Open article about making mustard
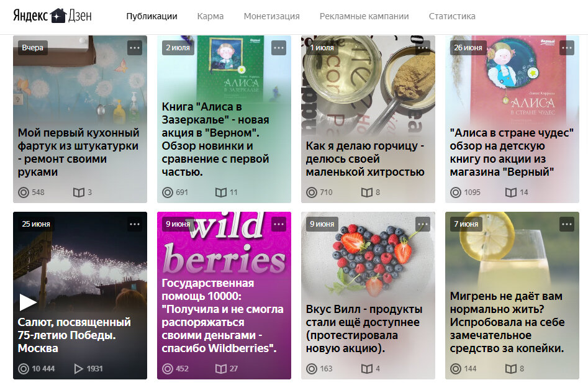The image size is (588, 385). click(x=365, y=158)
